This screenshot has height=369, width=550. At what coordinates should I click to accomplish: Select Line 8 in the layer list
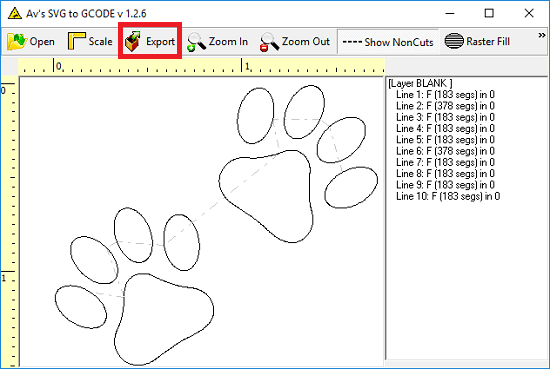point(445,174)
